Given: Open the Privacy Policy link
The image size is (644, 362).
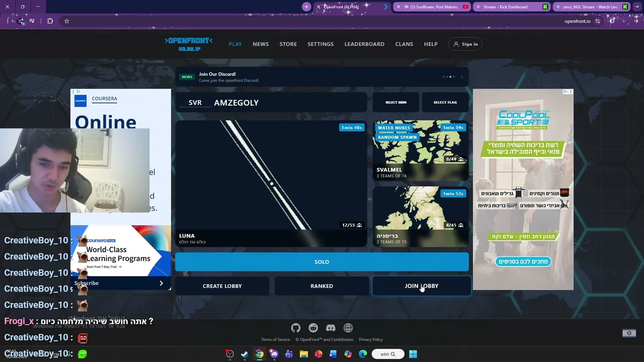Looking at the screenshot, I should coord(371,339).
